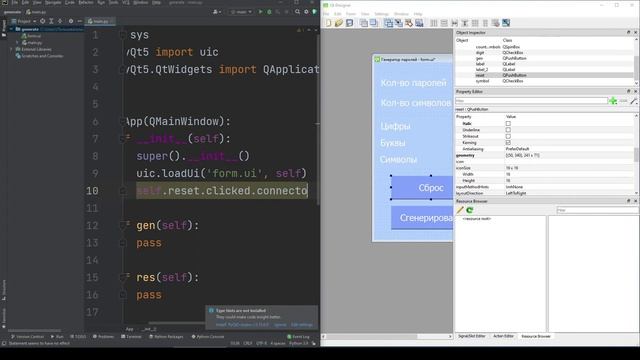Click Lay Out in a Form Layout icon
Image resolution: width=640 pixels, height=360 pixels.
tap(485, 23)
